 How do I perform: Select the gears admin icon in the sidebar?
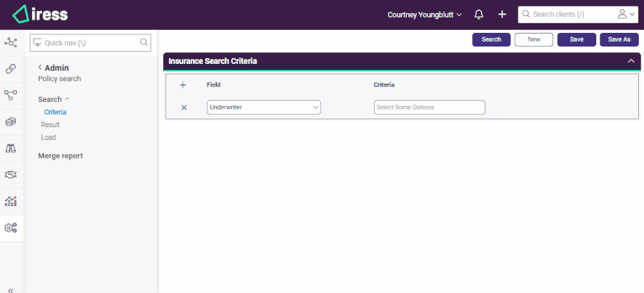click(x=10, y=228)
